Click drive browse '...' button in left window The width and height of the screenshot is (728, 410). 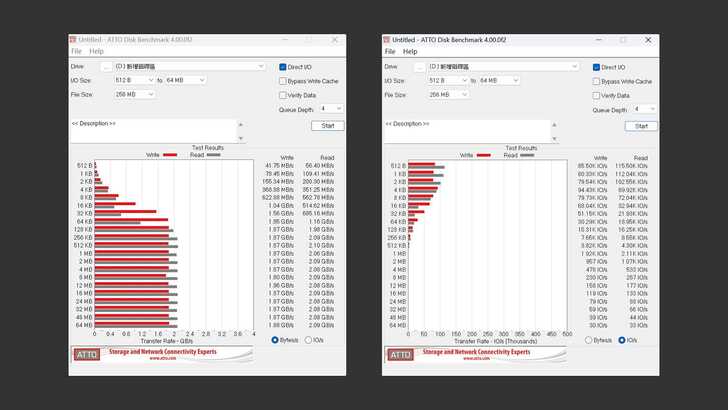pyautogui.click(x=106, y=67)
